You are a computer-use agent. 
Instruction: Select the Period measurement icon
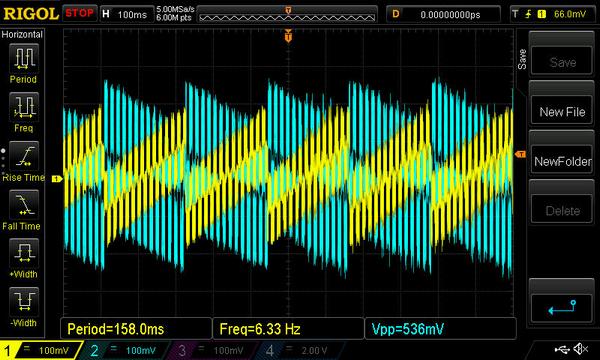(x=24, y=58)
